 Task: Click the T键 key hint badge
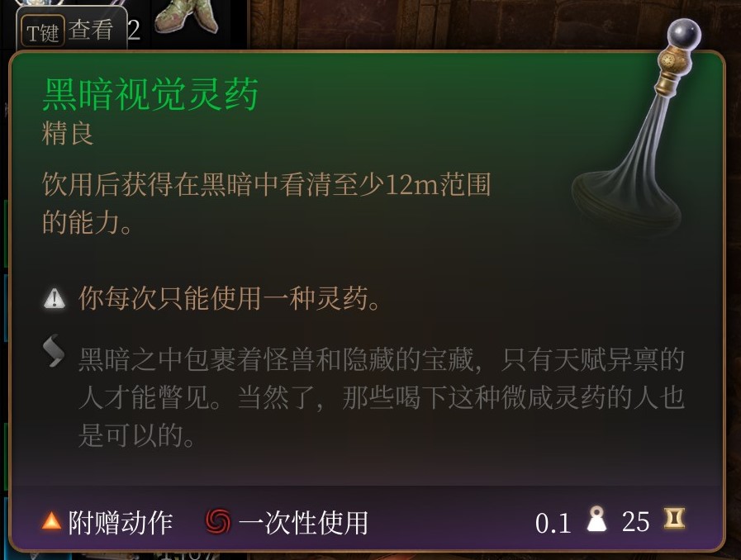42,32
